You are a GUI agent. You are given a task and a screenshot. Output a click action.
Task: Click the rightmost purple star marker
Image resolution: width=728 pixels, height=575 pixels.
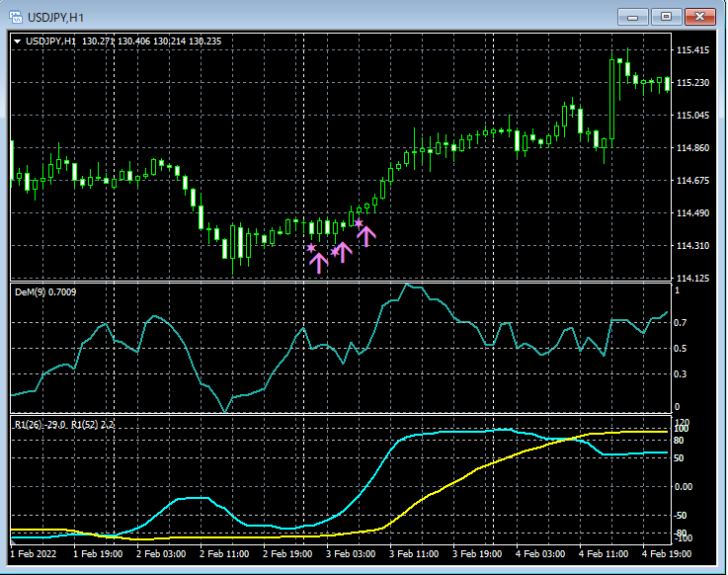point(359,223)
